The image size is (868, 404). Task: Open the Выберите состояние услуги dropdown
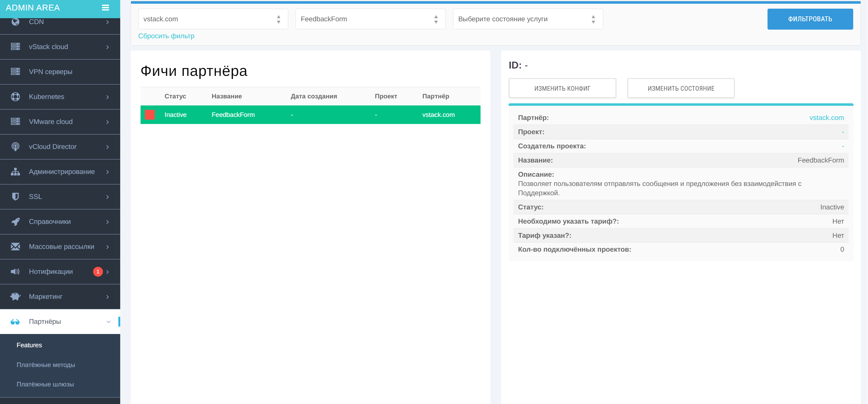pyautogui.click(x=528, y=19)
